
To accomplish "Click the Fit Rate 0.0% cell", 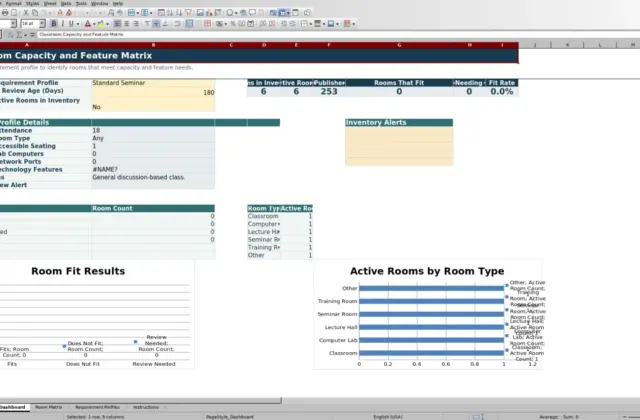I will (502, 91).
